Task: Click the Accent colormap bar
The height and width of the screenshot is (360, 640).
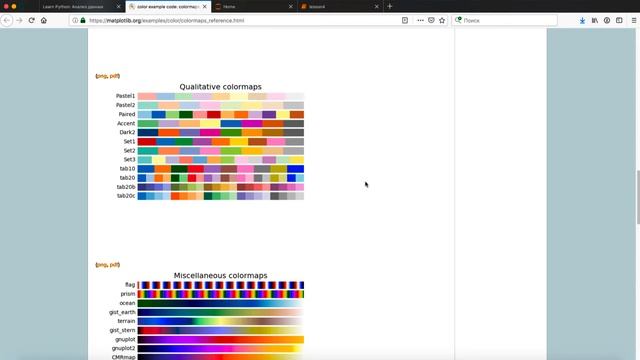Action: pos(220,123)
